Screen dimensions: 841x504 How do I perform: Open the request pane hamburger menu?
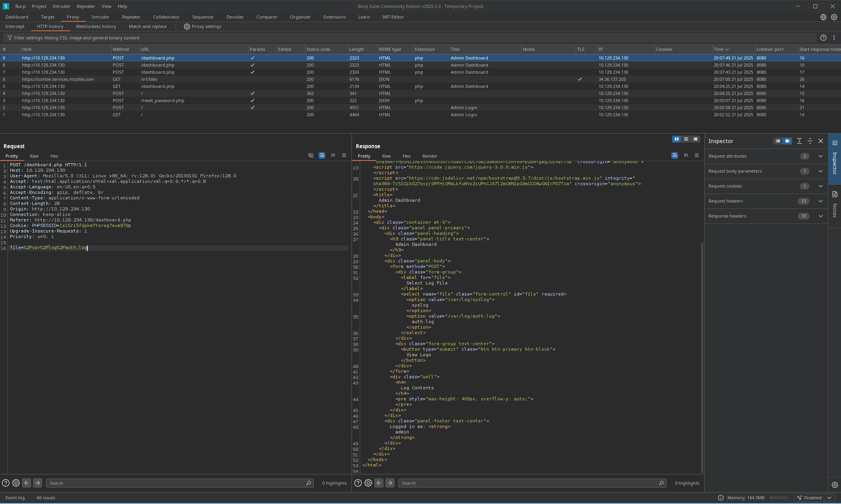click(x=344, y=155)
